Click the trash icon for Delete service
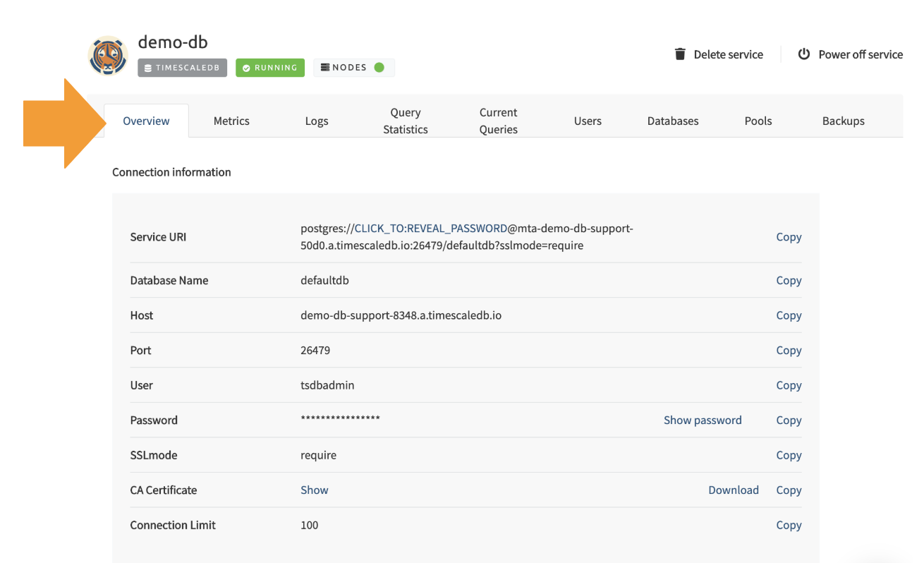Screen dimensions: 924x563 pyautogui.click(x=680, y=54)
